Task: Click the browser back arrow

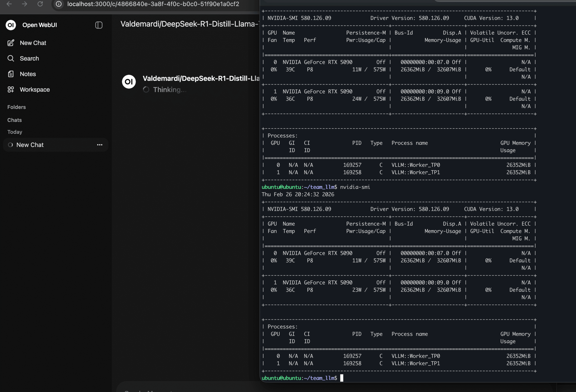Action: (x=9, y=4)
